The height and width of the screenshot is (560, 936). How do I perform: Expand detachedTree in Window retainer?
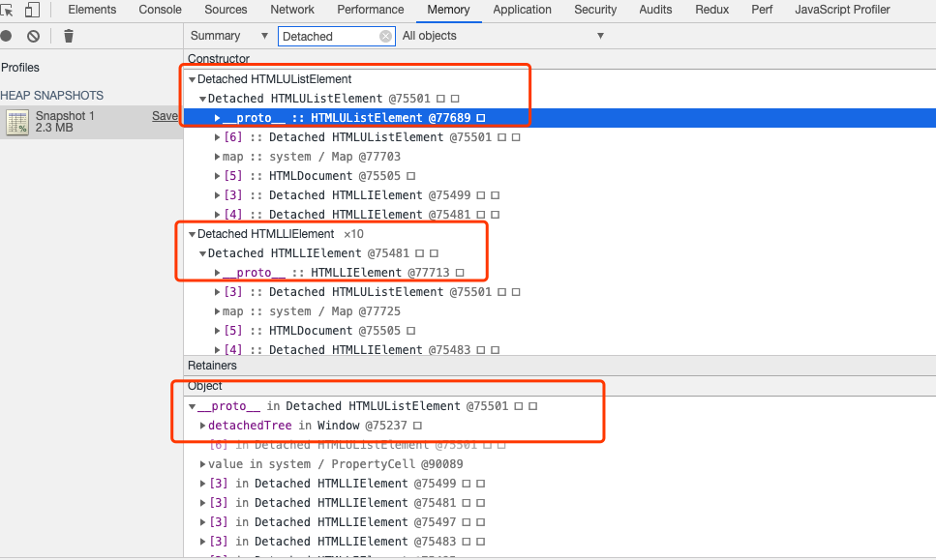202,426
